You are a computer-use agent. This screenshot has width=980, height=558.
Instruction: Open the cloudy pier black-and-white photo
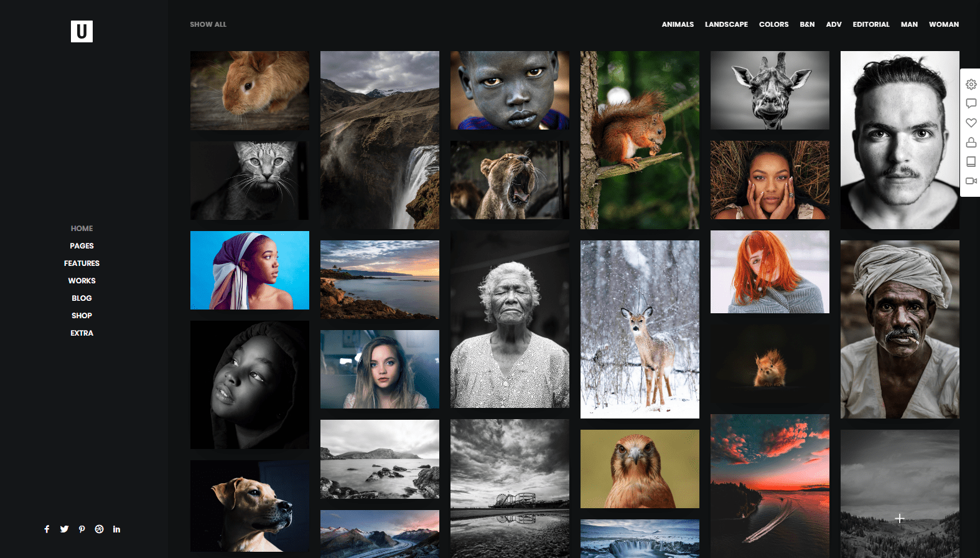(x=510, y=488)
